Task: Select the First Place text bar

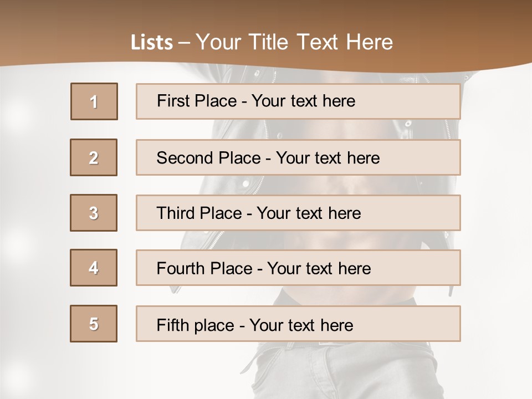Action: click(x=298, y=101)
